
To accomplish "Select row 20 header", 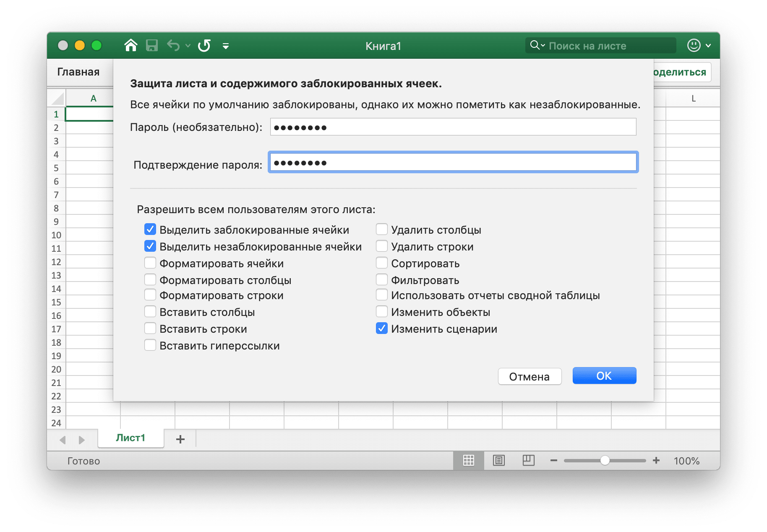I will [x=56, y=369].
